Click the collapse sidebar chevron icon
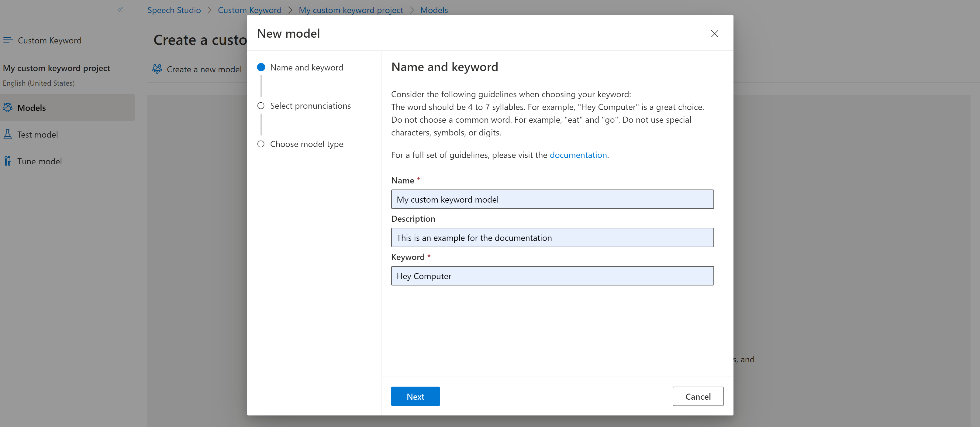The width and height of the screenshot is (980, 427). point(120,10)
